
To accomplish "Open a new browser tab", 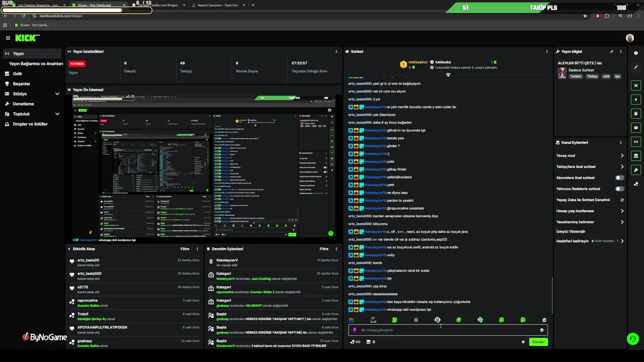I will [253, 5].
